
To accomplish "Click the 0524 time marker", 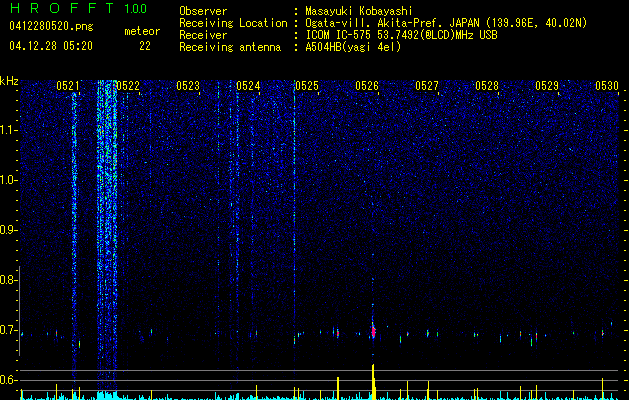I will (248, 86).
